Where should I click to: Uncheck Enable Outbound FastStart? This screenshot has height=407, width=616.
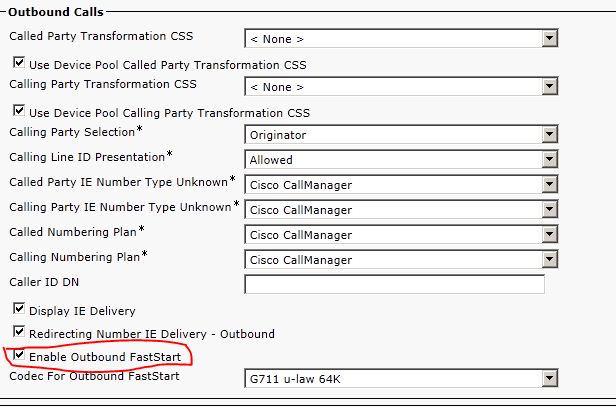tap(18, 355)
